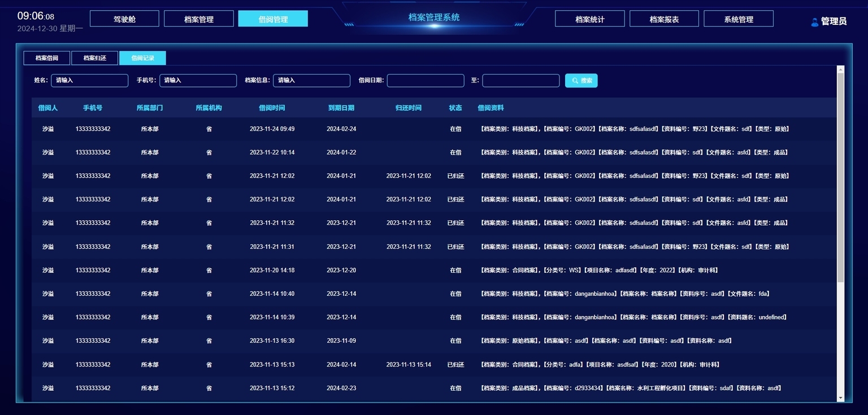This screenshot has width=868, height=415.
Task: Click due date 2024-02-24
Action: (341, 129)
